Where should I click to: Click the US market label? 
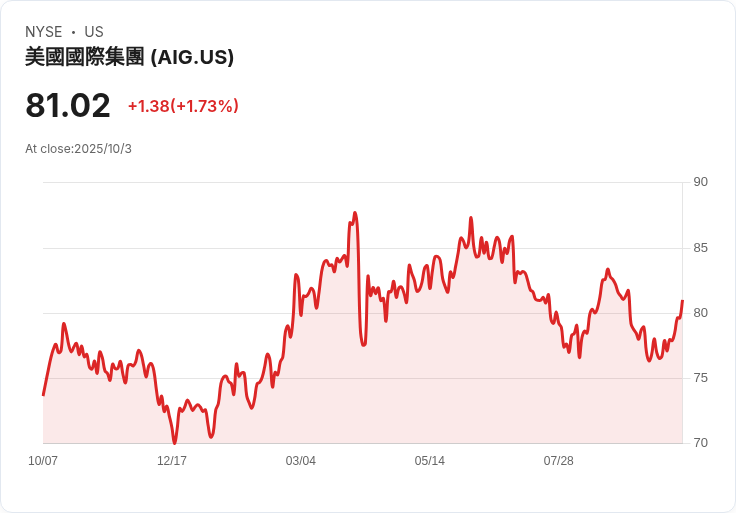94,32
